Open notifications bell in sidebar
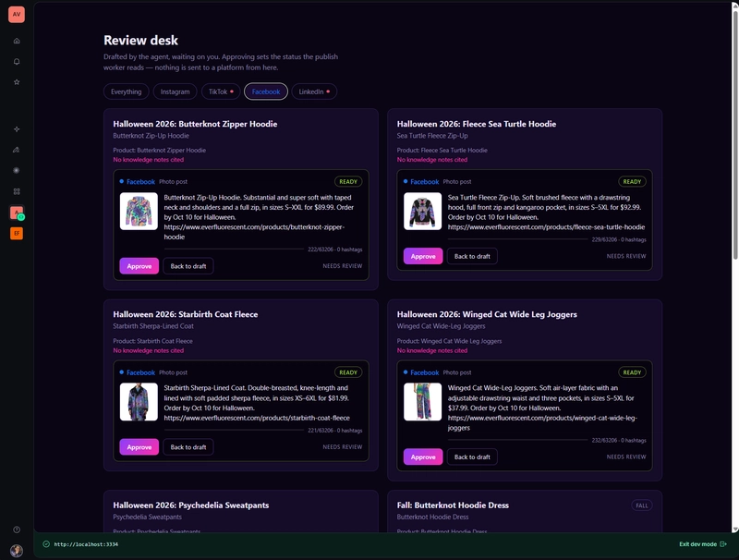739x560 pixels. pos(17,62)
